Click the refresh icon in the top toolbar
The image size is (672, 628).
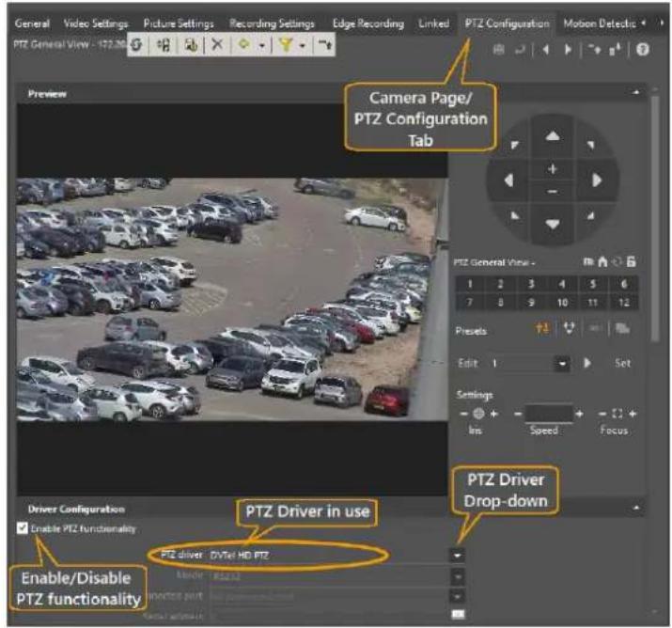coord(136,44)
